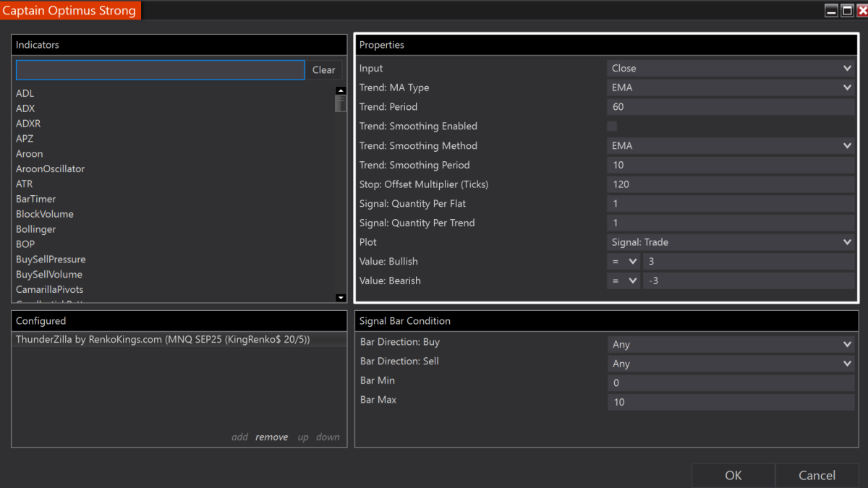Toggle Trend: Smoothing Enabled checkbox
The height and width of the screenshot is (488, 868).
pos(612,127)
